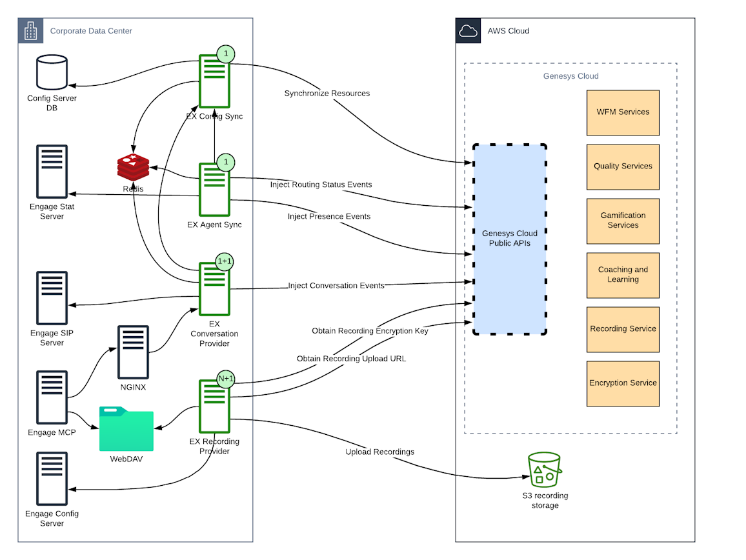
Task: Click the AWS Cloud icon in header
Action: coord(468,30)
